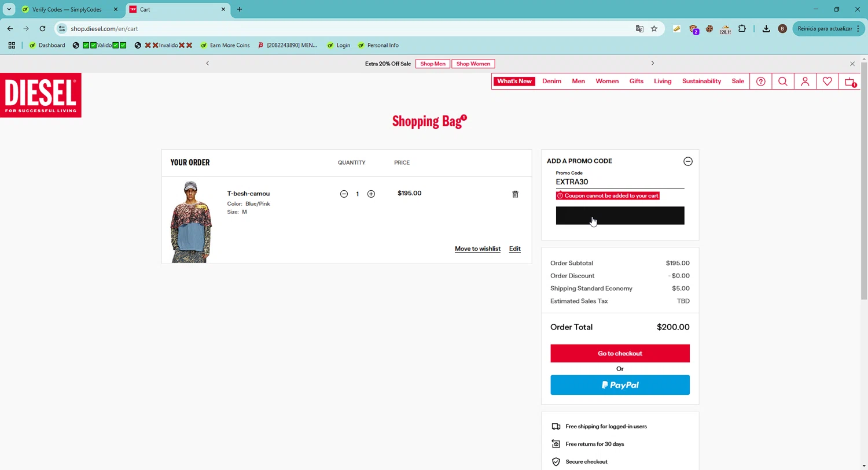Click the cookie extension icon in toolbar
This screenshot has height=470, width=868.
(709, 28)
